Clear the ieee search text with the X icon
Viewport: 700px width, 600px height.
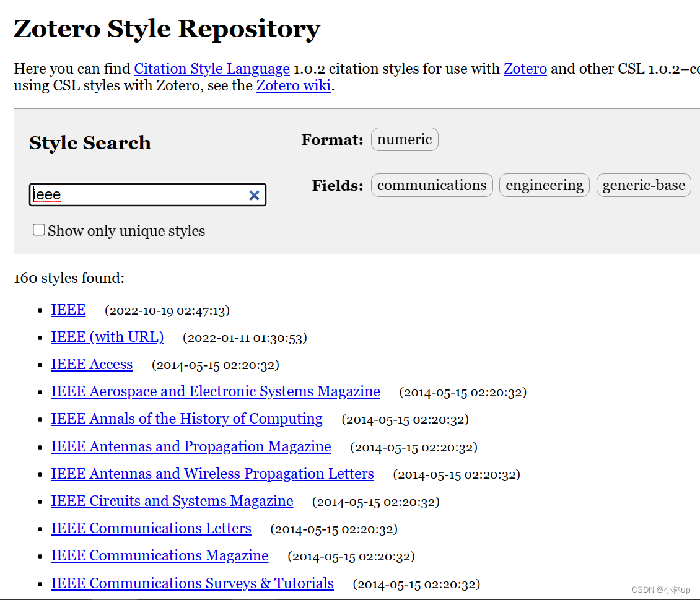[254, 196]
